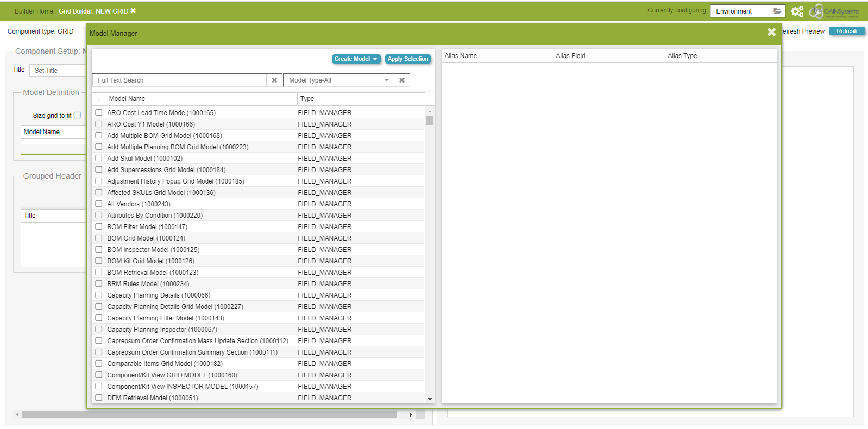Viewport: 868px width, 429px height.
Task: Open the Environment configuring selector
Action: click(740, 11)
